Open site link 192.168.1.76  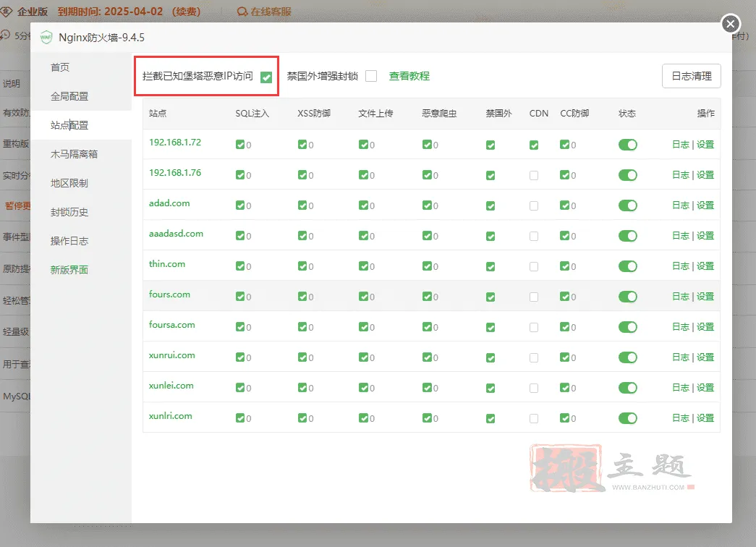[175, 173]
